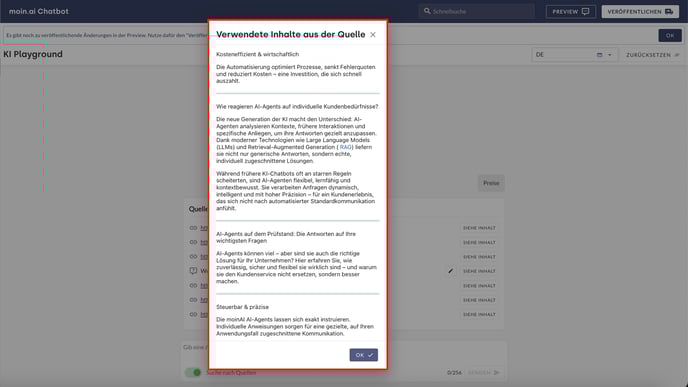Image resolution: width=688 pixels, height=387 pixels.
Task: Open the PREVIEW button
Action: point(570,11)
